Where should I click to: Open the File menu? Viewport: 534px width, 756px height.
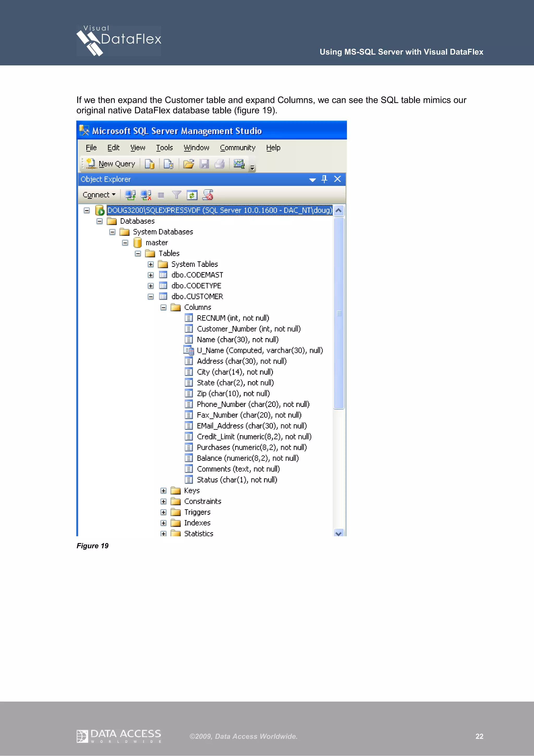pyautogui.click(x=91, y=148)
